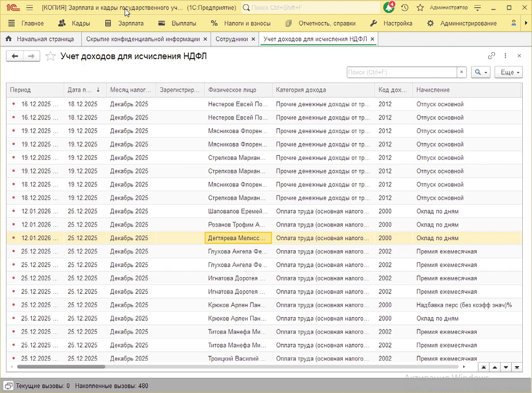Image resolution: width=532 pixels, height=393 pixels.
Task: Open the magnifier search dropdown button
Action: [x=481, y=72]
